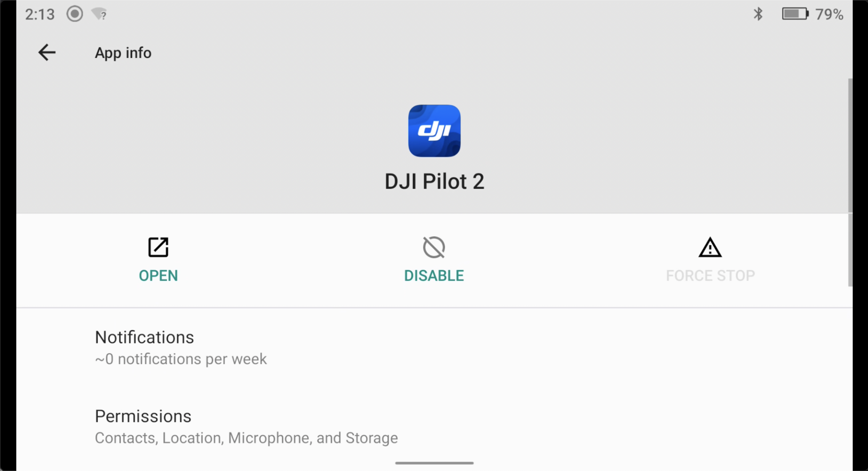Screen dimensions: 868x471
Task: Select the greyed-out FORCE STOP label
Action: point(710,276)
